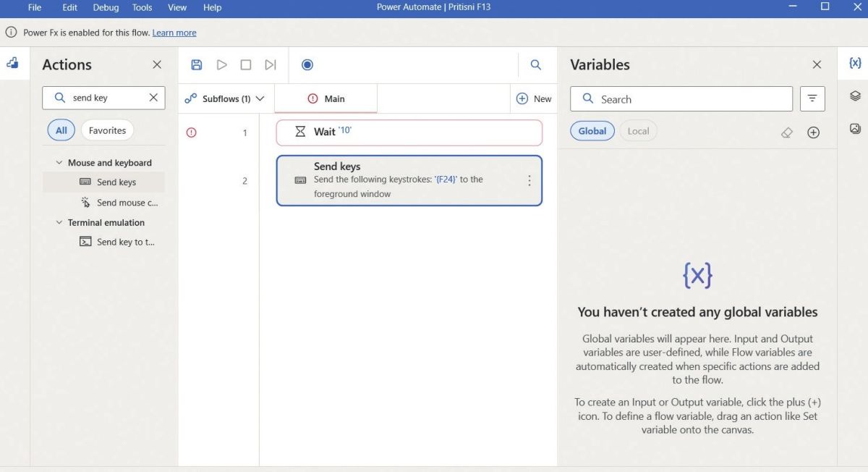This screenshot has height=472, width=868.
Task: Run the flow with the play icon
Action: [x=222, y=64]
